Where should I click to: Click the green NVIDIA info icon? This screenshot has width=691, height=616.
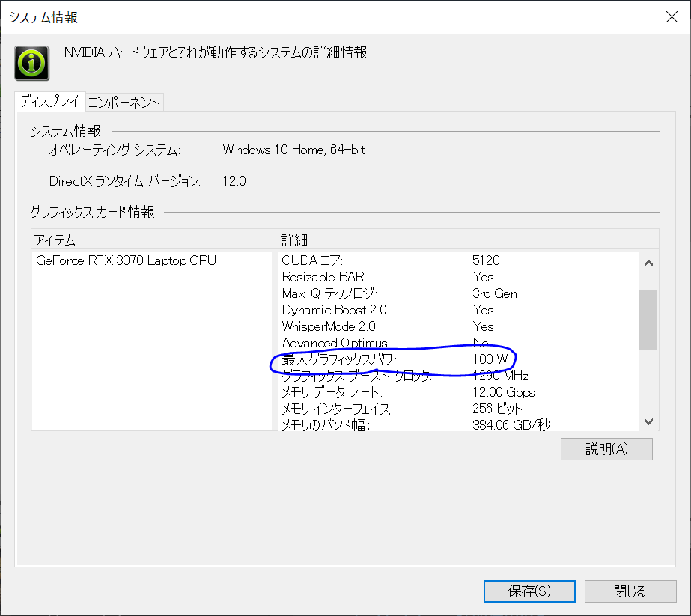[x=31, y=63]
